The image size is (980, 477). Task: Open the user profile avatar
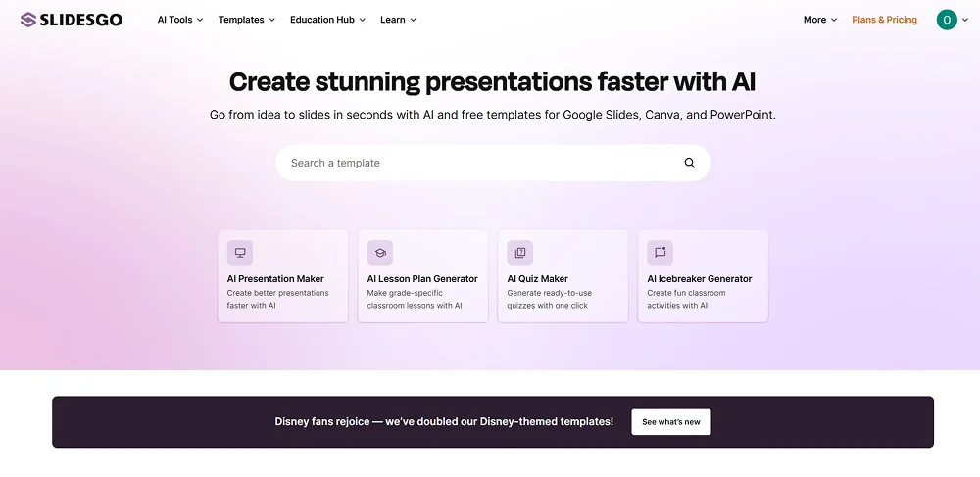(946, 20)
